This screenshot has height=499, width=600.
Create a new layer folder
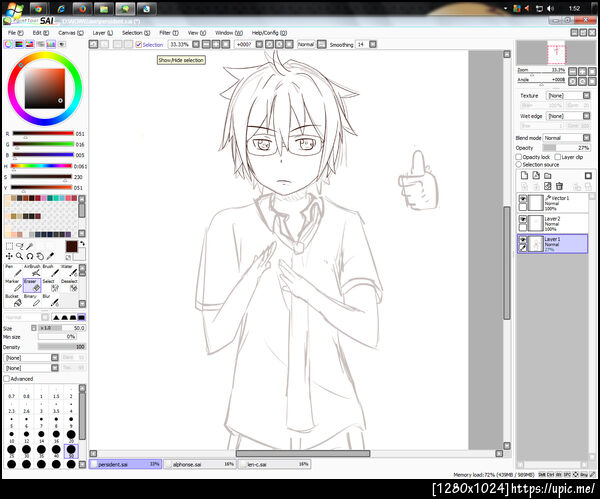coord(548,176)
